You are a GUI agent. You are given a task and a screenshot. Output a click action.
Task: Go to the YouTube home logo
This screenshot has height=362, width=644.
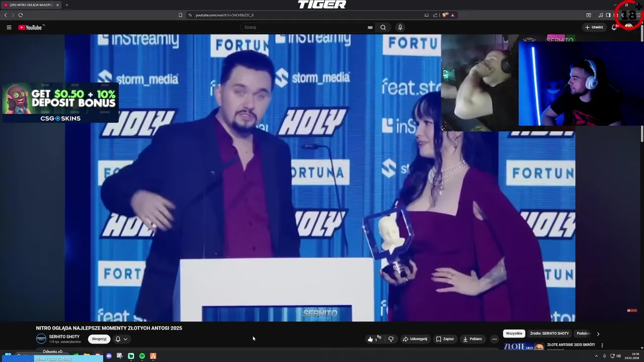click(x=30, y=28)
